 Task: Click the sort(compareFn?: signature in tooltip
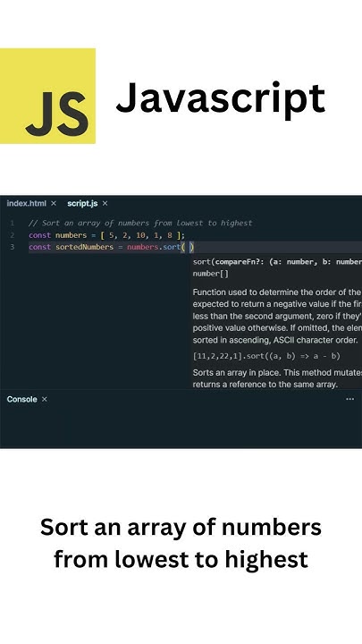click(x=277, y=262)
